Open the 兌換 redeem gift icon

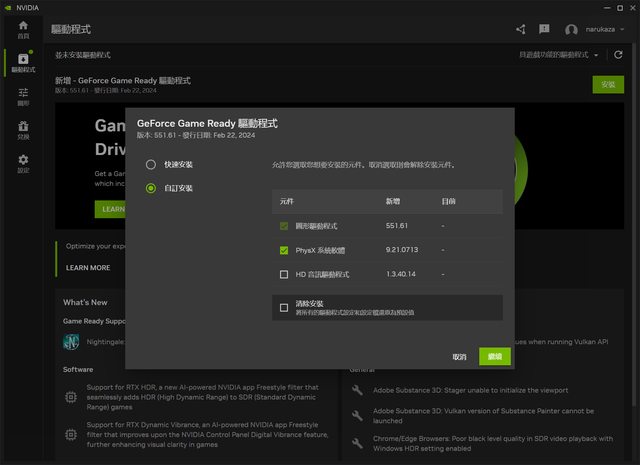(x=22, y=130)
